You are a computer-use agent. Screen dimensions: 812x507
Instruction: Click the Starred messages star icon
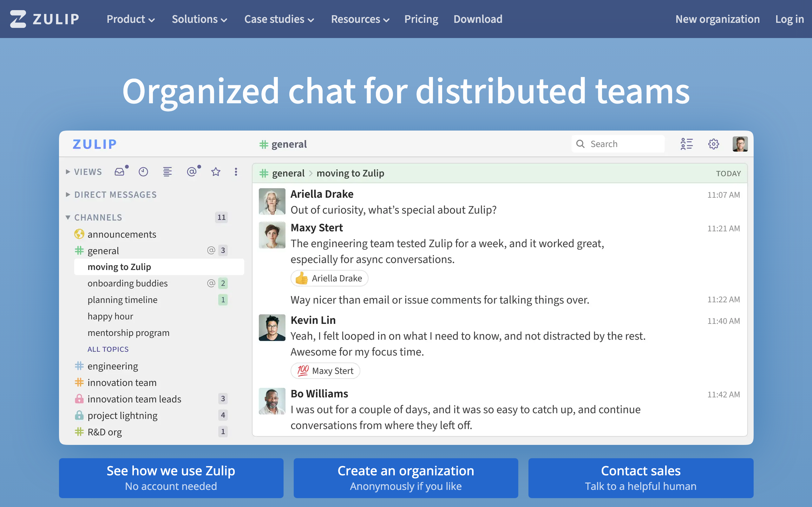tap(215, 172)
